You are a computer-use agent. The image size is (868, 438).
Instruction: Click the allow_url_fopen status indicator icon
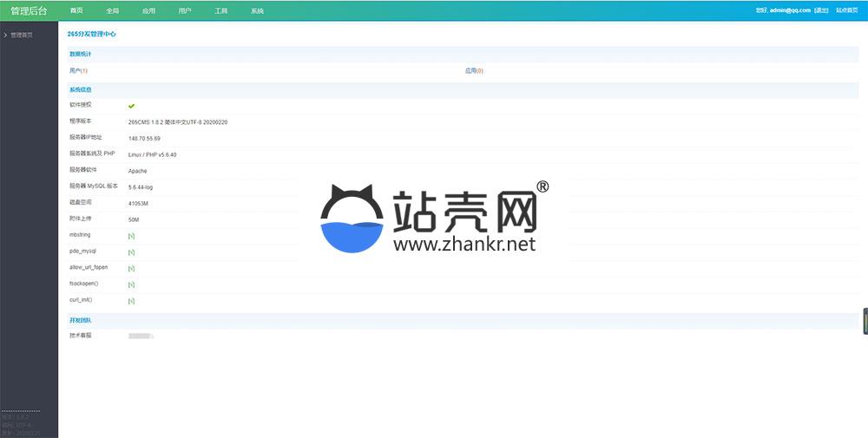tap(131, 269)
